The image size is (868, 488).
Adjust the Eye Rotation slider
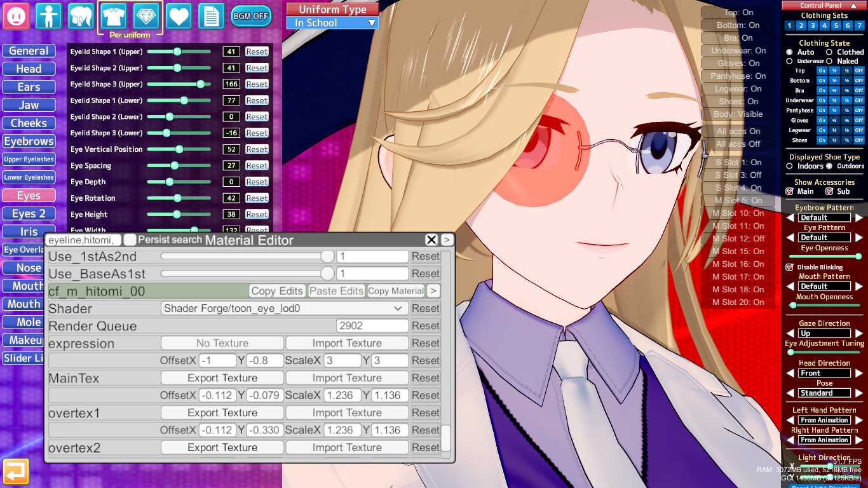coord(177,198)
